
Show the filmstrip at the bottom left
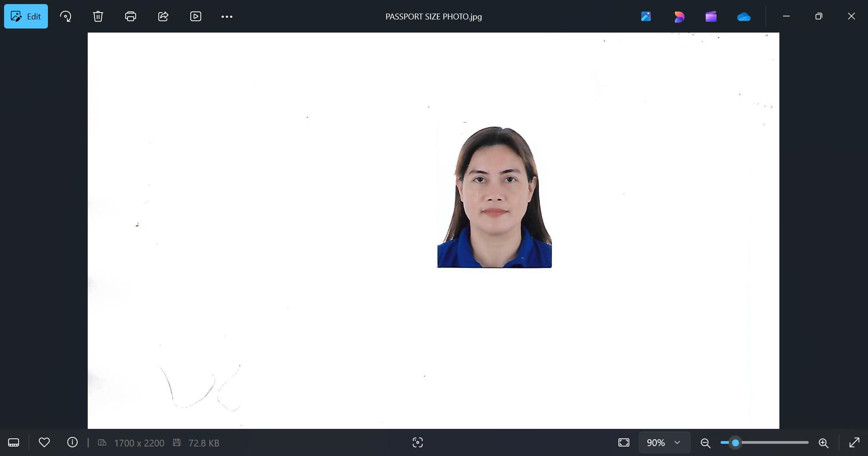(14, 442)
